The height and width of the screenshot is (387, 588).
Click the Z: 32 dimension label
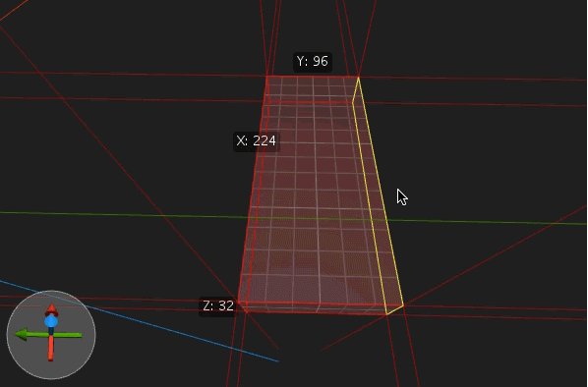218,306
